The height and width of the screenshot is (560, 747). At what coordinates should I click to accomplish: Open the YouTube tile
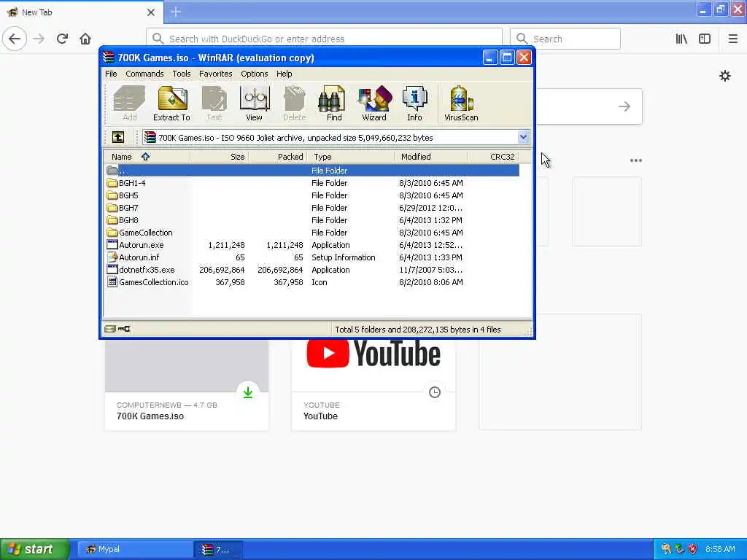click(x=373, y=385)
